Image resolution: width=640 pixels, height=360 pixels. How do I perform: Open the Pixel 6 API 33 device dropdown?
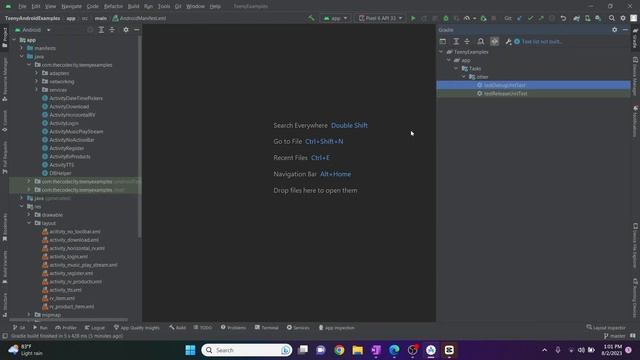pyautogui.click(x=380, y=18)
